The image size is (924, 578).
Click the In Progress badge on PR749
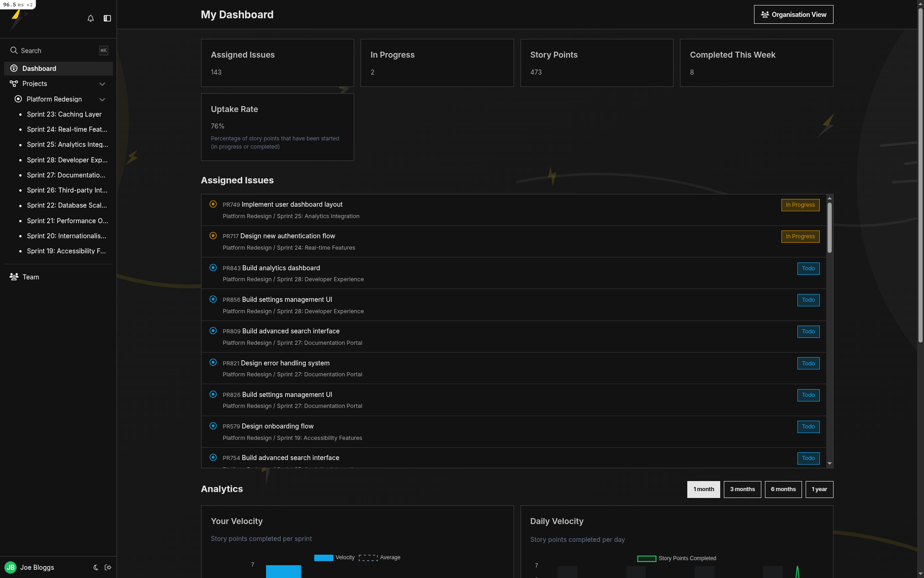(800, 205)
